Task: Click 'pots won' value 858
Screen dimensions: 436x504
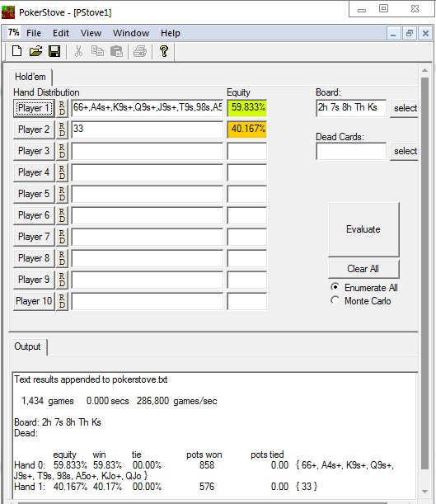Action: (206, 465)
